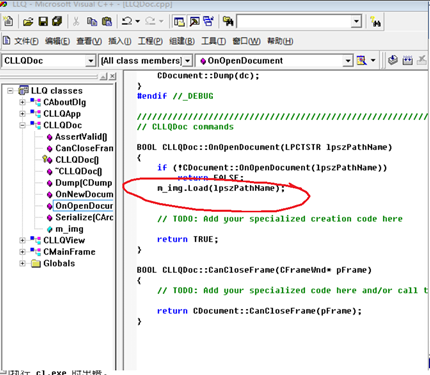Click the New Text File toolbar icon
430x375 pixels.
(x=8, y=22)
